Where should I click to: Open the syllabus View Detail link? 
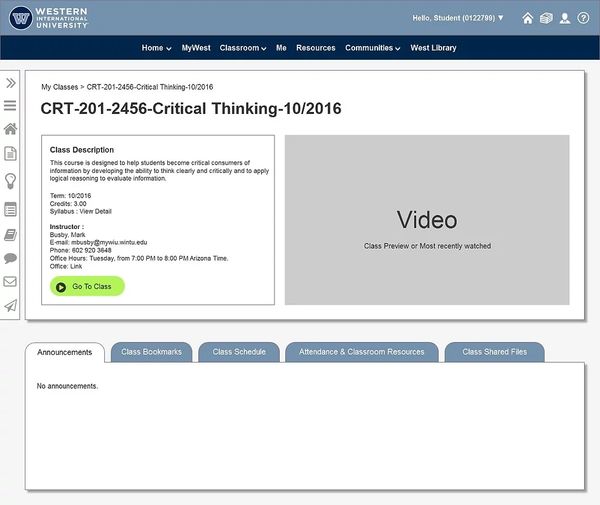95,212
